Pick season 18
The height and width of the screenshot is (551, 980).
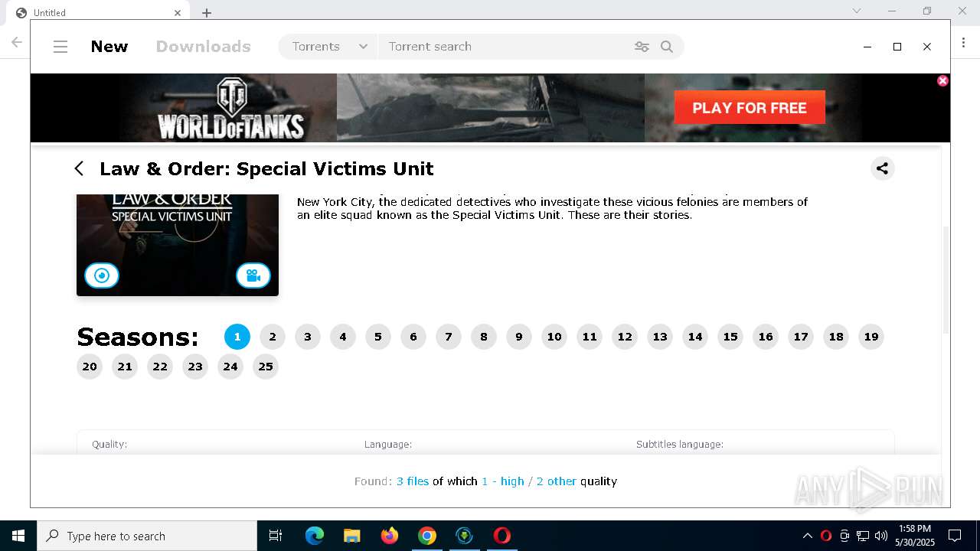tap(836, 337)
